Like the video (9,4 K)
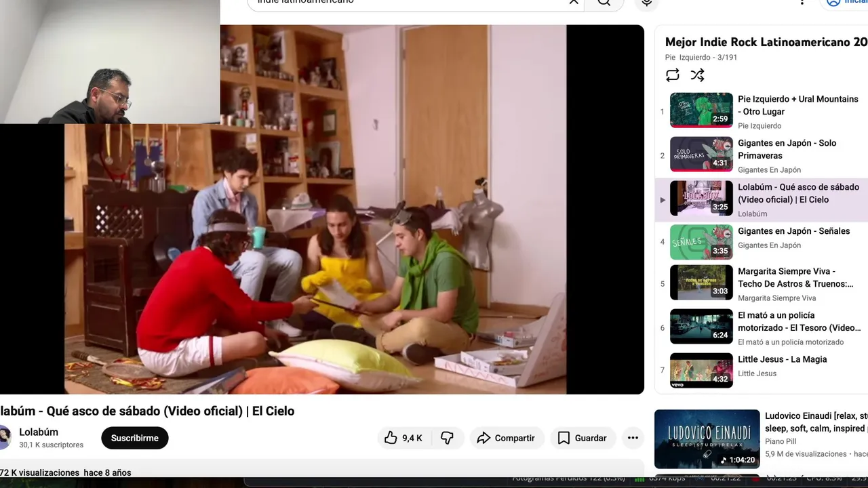Image resolution: width=868 pixels, height=488 pixels. (x=404, y=438)
